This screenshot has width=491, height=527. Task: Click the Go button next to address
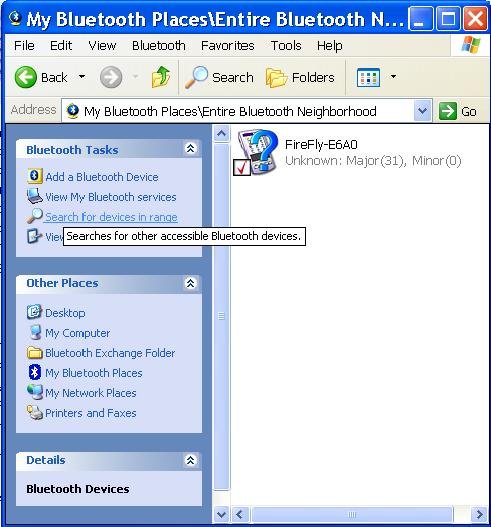click(x=458, y=111)
